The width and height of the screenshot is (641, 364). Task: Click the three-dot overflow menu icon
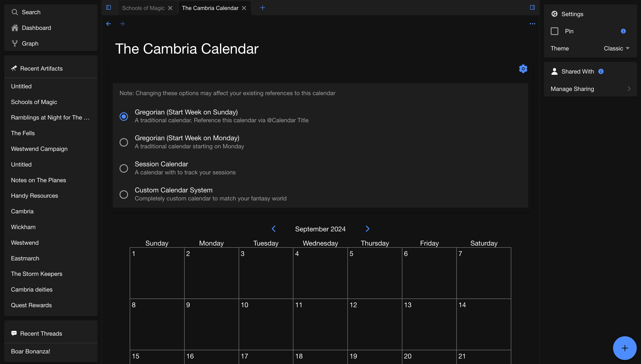click(532, 24)
